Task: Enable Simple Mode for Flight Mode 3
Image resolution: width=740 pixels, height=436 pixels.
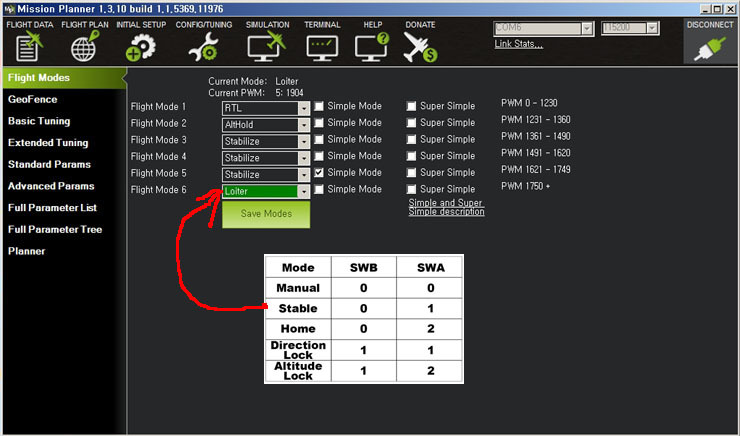Action: point(319,139)
